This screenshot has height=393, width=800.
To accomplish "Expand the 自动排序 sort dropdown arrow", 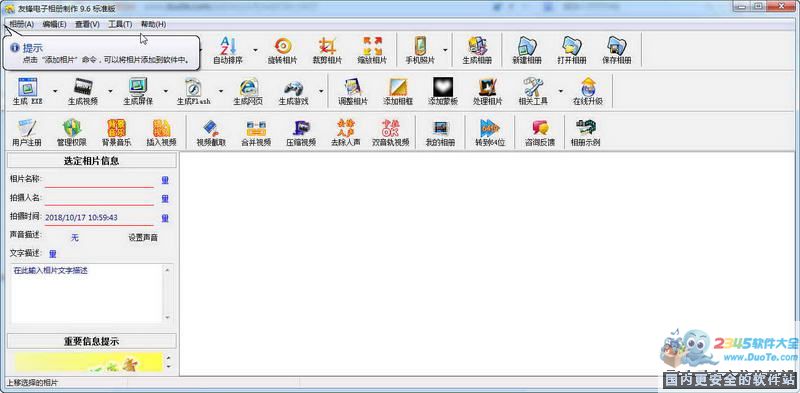I will (255, 50).
